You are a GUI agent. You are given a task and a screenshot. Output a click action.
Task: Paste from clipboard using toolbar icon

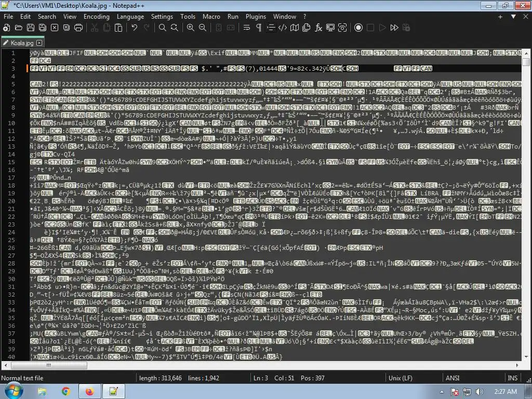(x=118, y=28)
